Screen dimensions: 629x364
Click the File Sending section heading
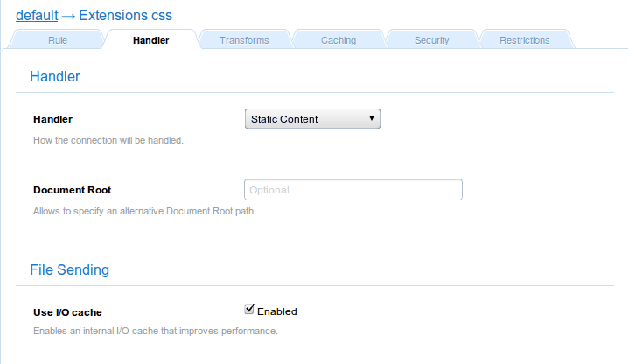point(70,269)
